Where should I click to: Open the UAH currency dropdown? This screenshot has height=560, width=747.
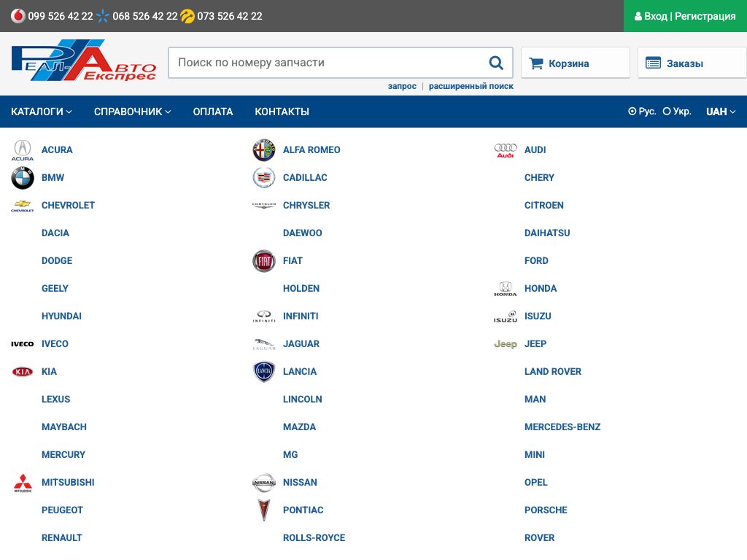721,112
